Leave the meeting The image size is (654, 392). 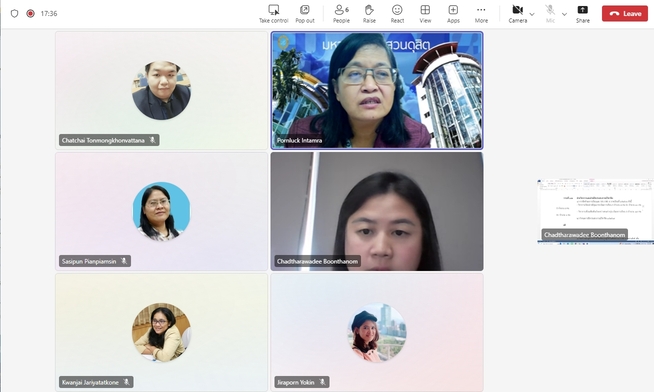625,13
